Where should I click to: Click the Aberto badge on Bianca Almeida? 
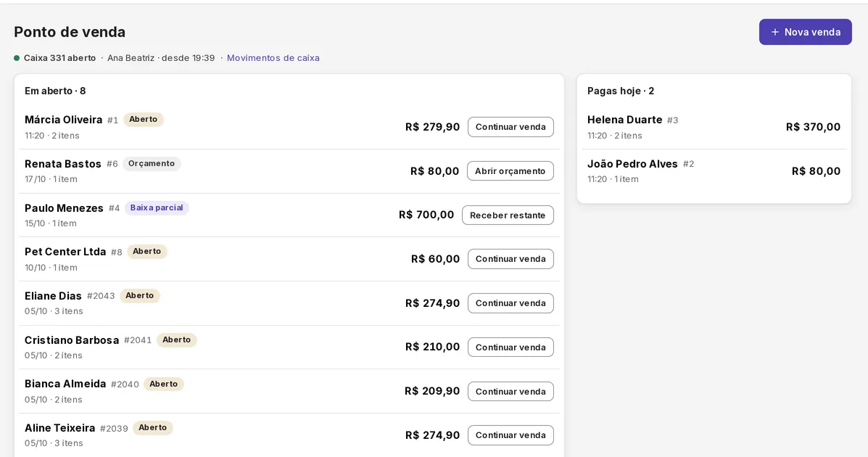pos(163,384)
